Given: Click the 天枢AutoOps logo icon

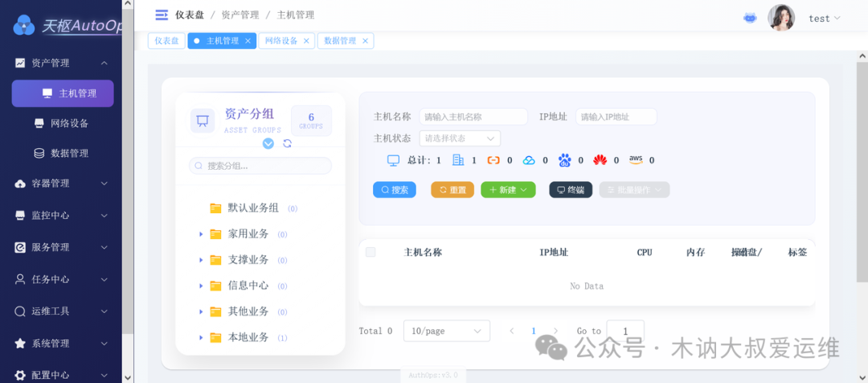Looking at the screenshot, I should (24, 25).
